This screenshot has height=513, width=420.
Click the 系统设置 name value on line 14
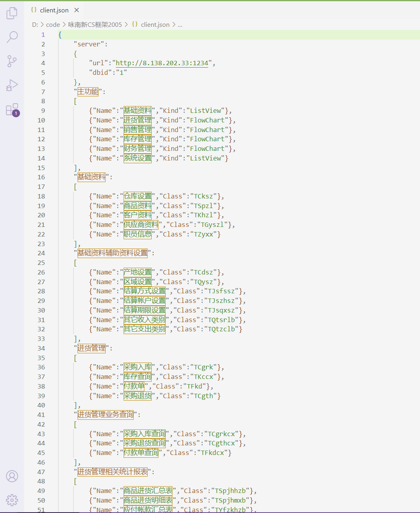[x=138, y=158]
